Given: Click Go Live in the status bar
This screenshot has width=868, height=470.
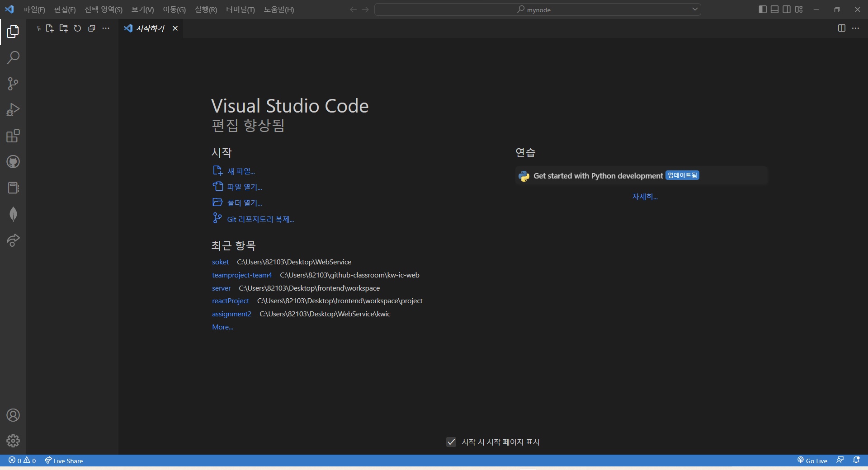Looking at the screenshot, I should pos(812,461).
